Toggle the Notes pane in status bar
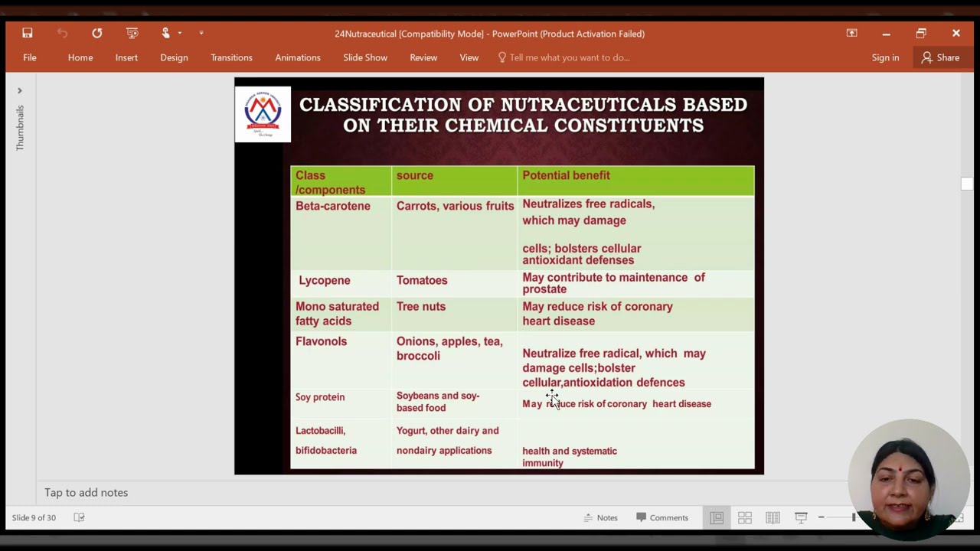This screenshot has width=980, height=551. tap(600, 517)
